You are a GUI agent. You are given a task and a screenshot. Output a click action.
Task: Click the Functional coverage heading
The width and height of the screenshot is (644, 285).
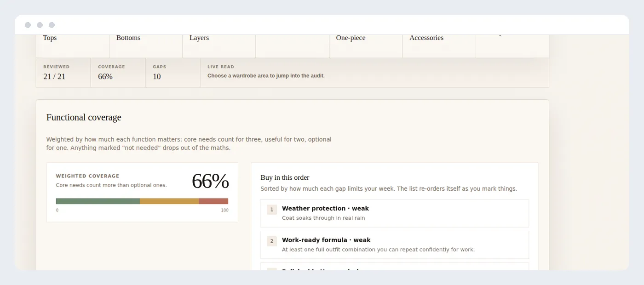coord(84,117)
